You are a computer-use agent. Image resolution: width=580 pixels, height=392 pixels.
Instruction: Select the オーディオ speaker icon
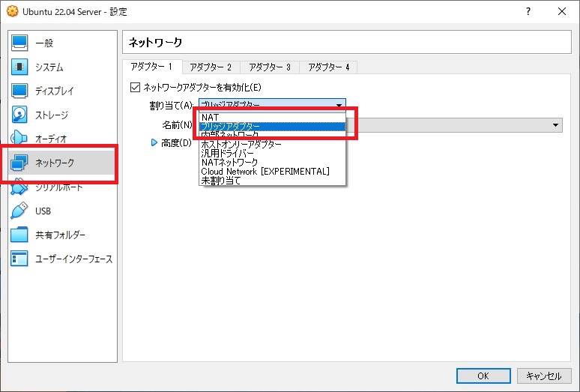[19, 138]
